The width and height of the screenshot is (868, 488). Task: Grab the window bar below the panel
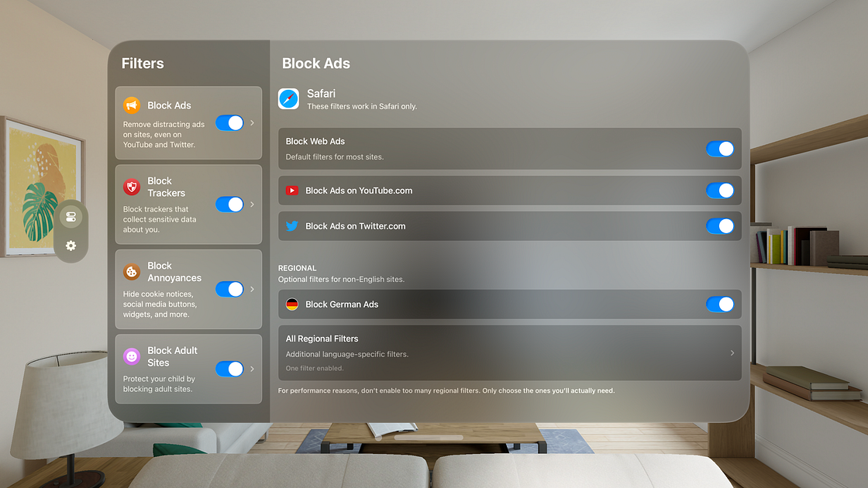[x=429, y=438]
